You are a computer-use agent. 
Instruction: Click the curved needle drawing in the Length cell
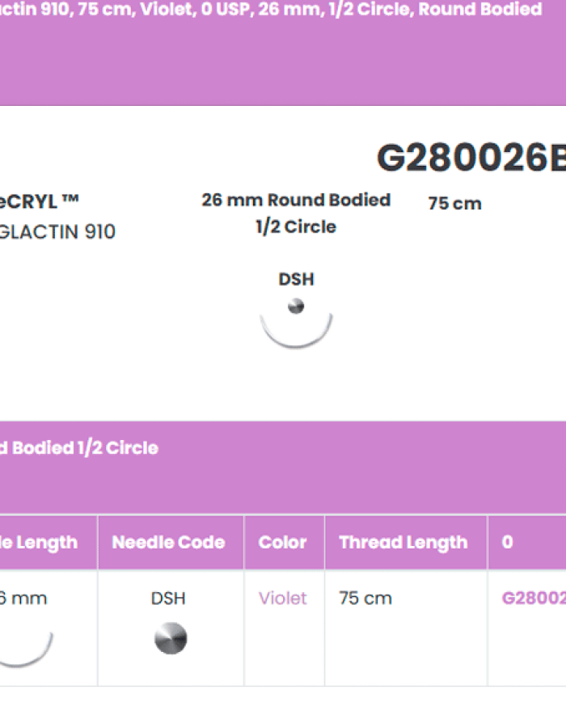pyautogui.click(x=26, y=649)
